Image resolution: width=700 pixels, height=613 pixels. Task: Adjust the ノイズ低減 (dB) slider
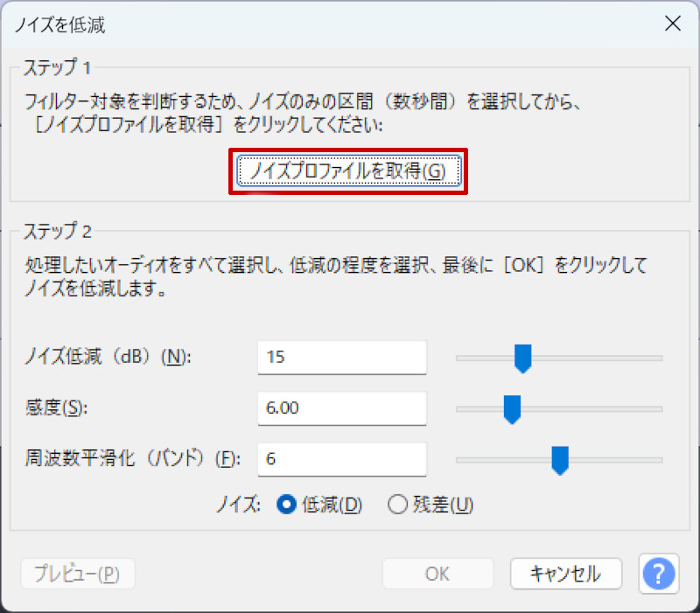click(522, 358)
